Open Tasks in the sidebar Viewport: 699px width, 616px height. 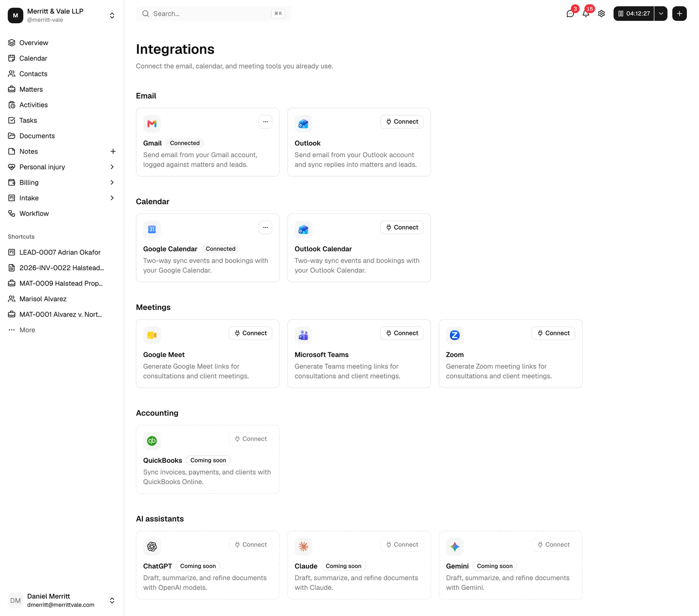pyautogui.click(x=62, y=120)
